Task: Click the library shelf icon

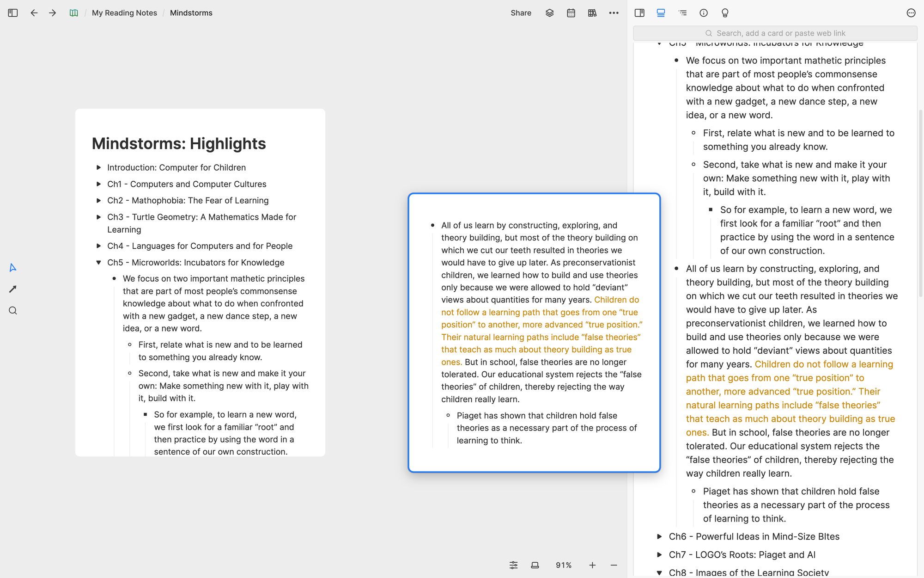Action: [x=592, y=13]
